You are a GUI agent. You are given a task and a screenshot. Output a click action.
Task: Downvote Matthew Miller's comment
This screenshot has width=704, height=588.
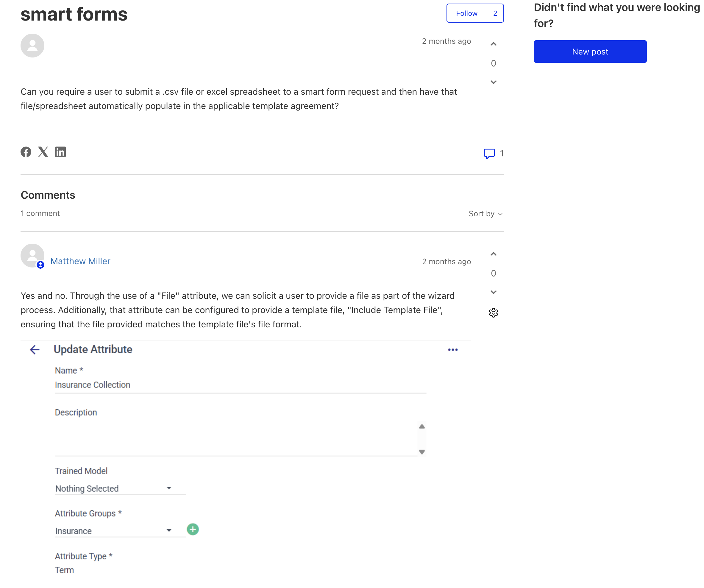click(x=493, y=292)
